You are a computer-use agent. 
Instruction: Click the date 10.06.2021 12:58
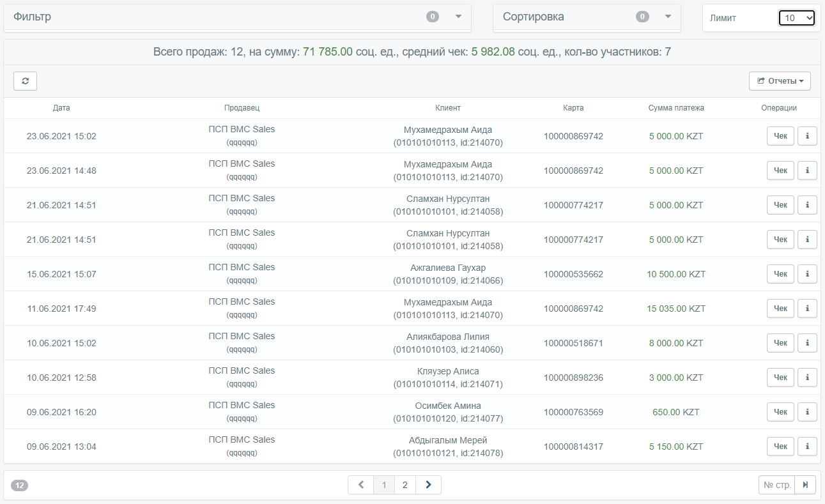coord(61,378)
